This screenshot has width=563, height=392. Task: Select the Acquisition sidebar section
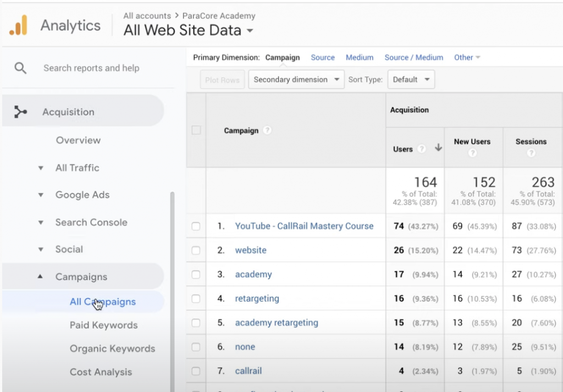pyautogui.click(x=83, y=112)
